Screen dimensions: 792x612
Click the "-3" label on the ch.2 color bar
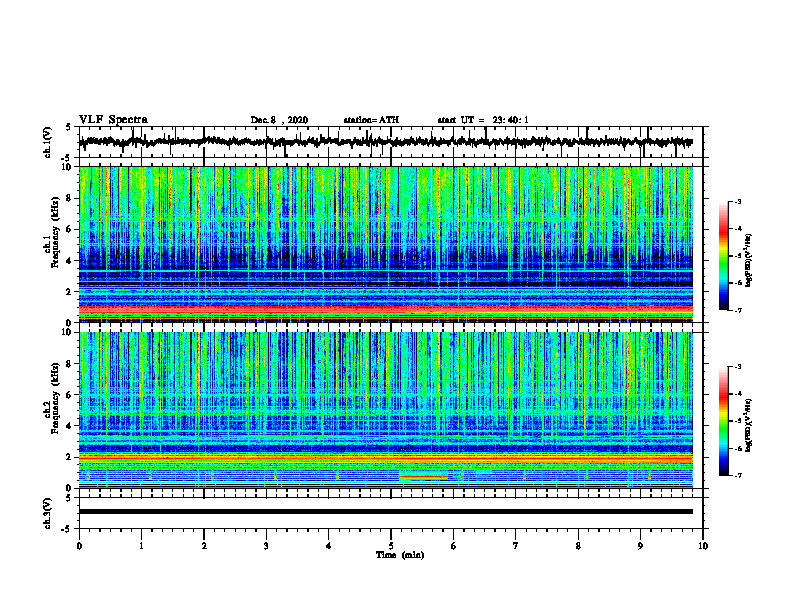tap(737, 367)
